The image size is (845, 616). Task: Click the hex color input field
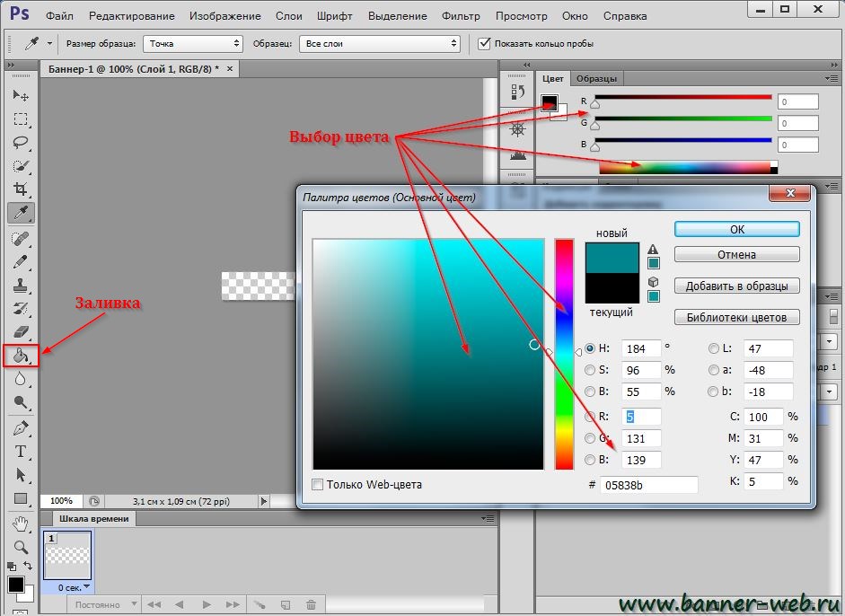click(x=649, y=485)
